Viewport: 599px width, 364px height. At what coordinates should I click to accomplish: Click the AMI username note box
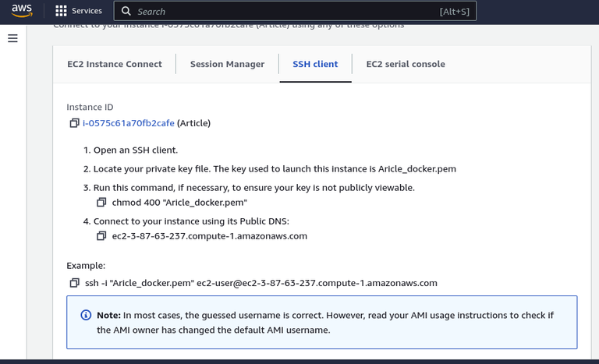tap(321, 322)
